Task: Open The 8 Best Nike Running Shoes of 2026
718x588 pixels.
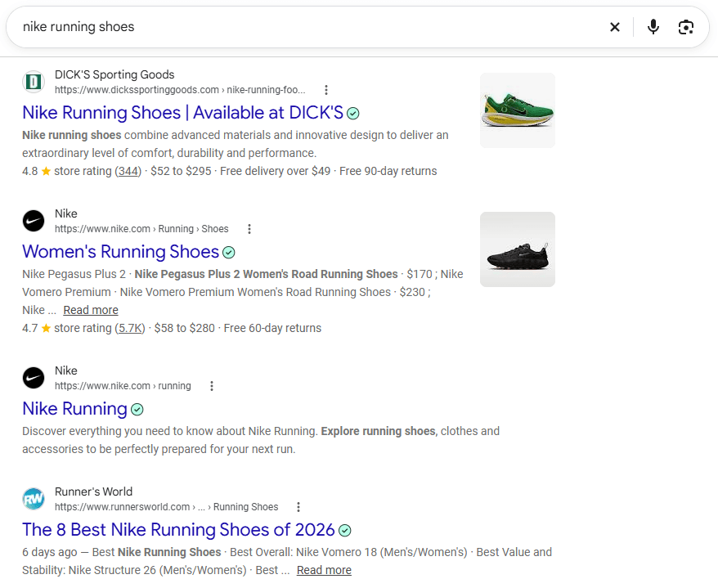Action: click(x=178, y=530)
